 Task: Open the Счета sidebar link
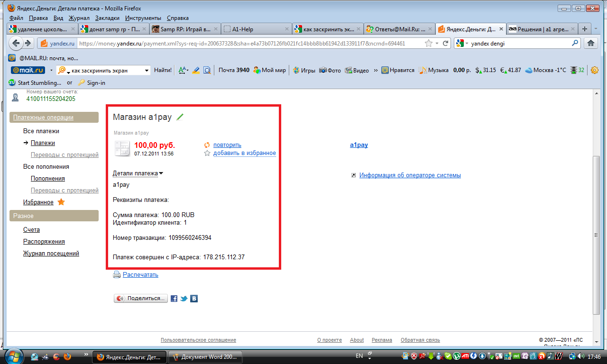pyautogui.click(x=31, y=230)
